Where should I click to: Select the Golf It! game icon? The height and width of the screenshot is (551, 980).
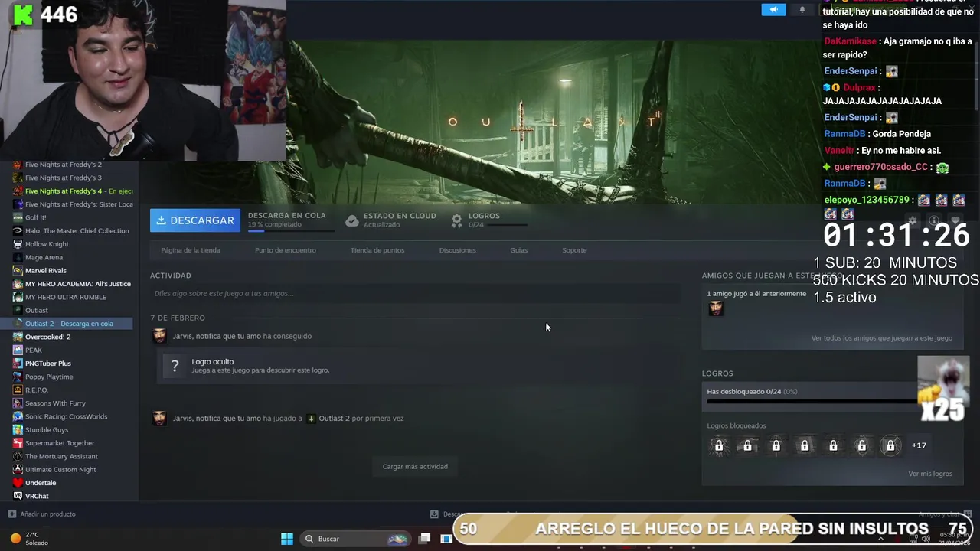click(18, 217)
